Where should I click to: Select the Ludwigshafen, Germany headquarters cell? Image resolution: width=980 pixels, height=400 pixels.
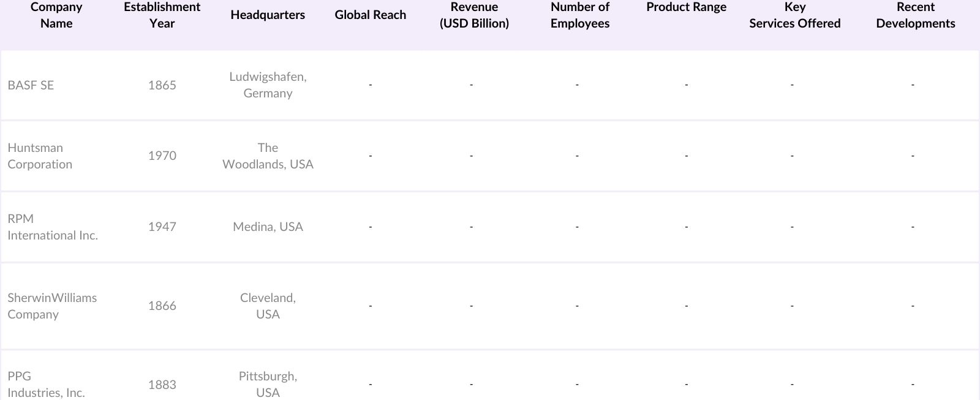click(x=268, y=85)
